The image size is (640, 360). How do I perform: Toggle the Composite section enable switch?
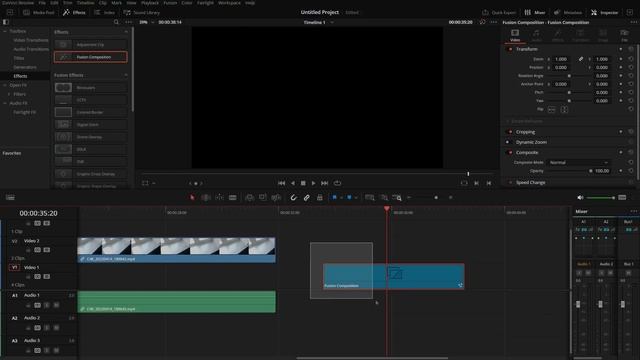[510, 152]
